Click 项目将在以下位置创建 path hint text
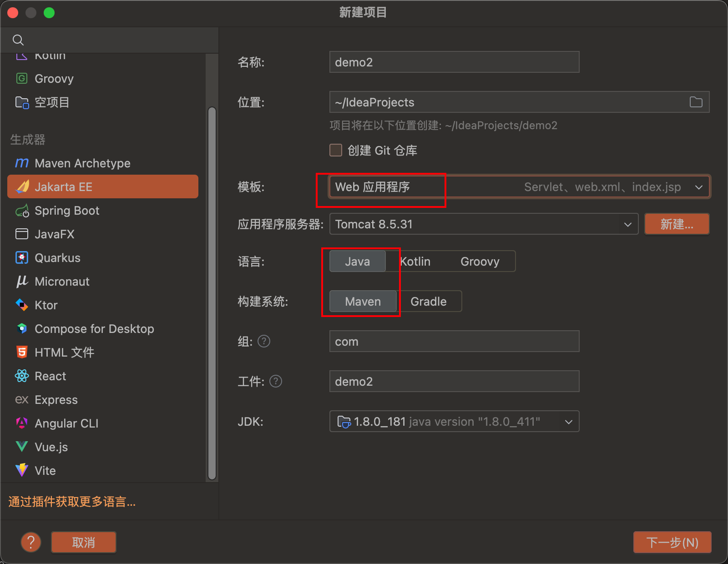728x564 pixels. coord(443,126)
